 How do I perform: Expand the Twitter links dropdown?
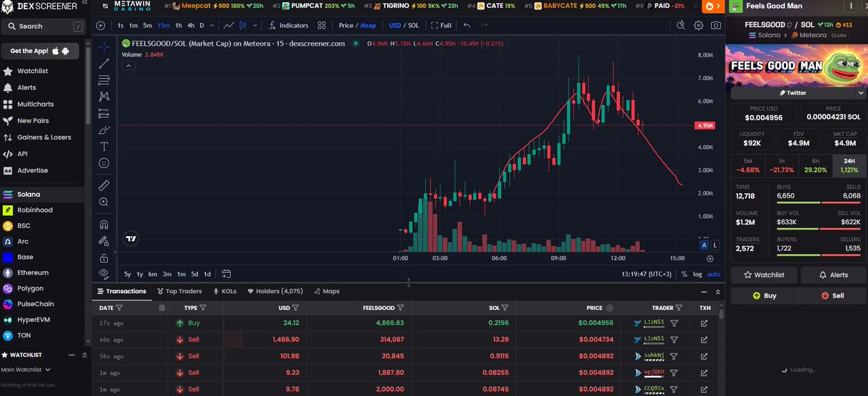[860, 93]
